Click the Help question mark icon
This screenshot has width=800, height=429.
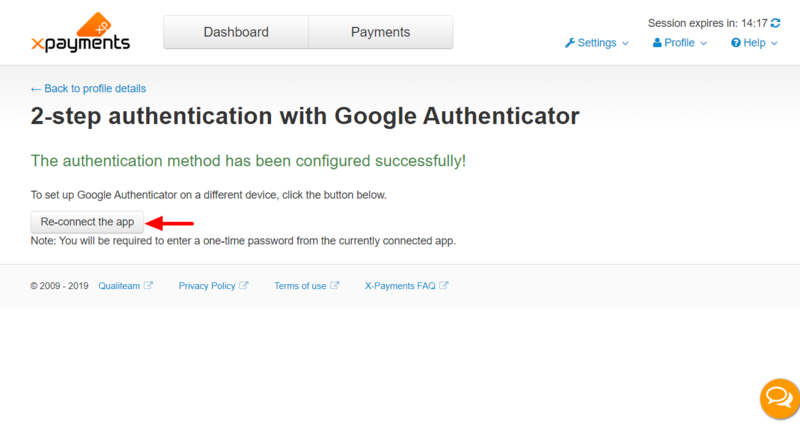tap(736, 43)
